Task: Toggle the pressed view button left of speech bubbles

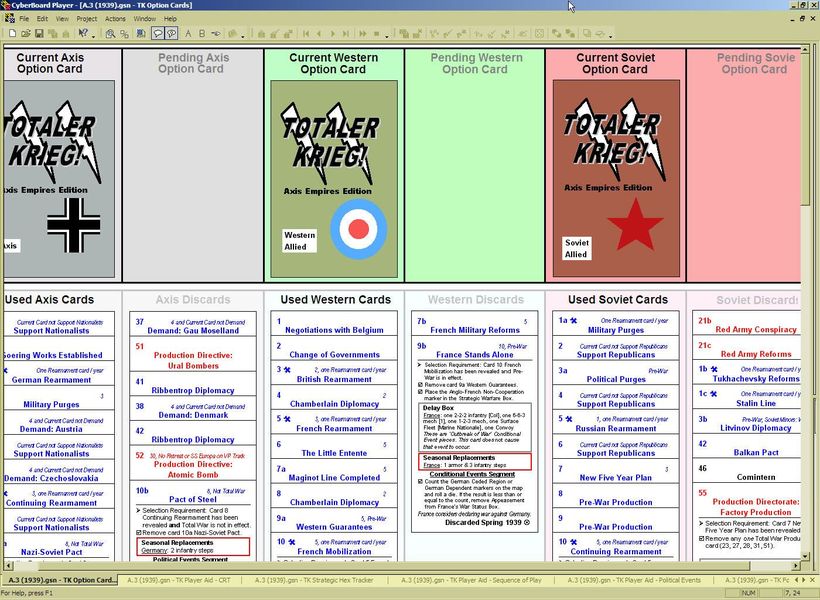Action: (141, 33)
